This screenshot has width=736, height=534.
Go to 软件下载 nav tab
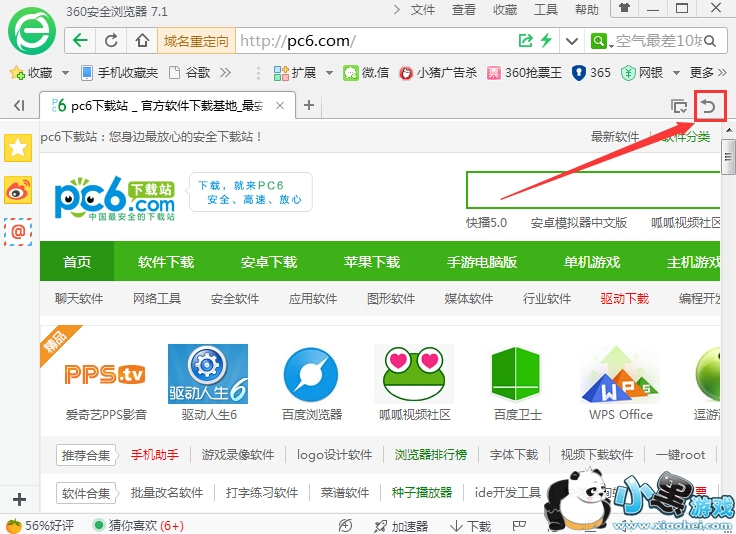166,261
